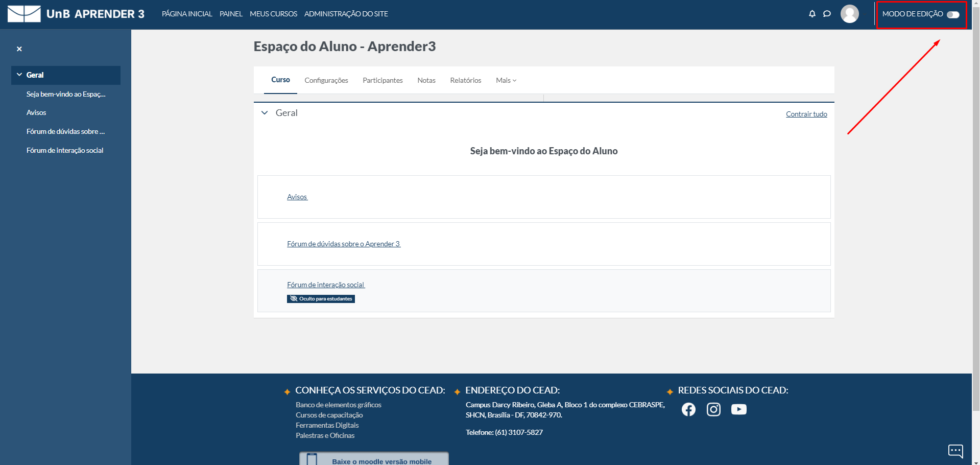Open CEAD YouTube channel icon
This screenshot has width=980, height=465.
738,409
